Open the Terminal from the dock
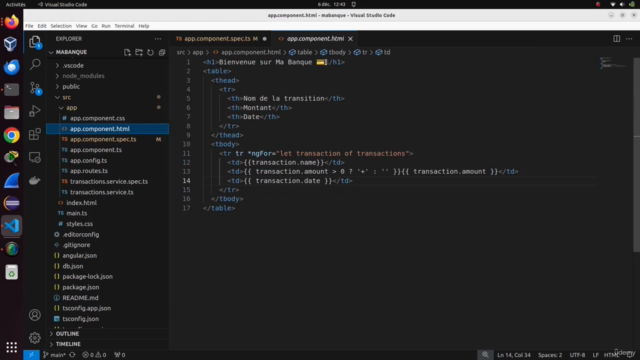The image size is (640, 360). (x=11, y=89)
